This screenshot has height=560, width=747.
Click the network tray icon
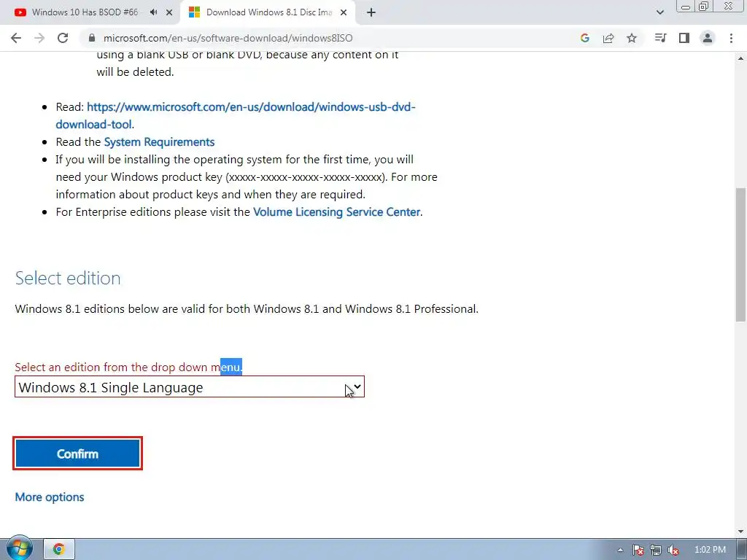pyautogui.click(x=656, y=550)
